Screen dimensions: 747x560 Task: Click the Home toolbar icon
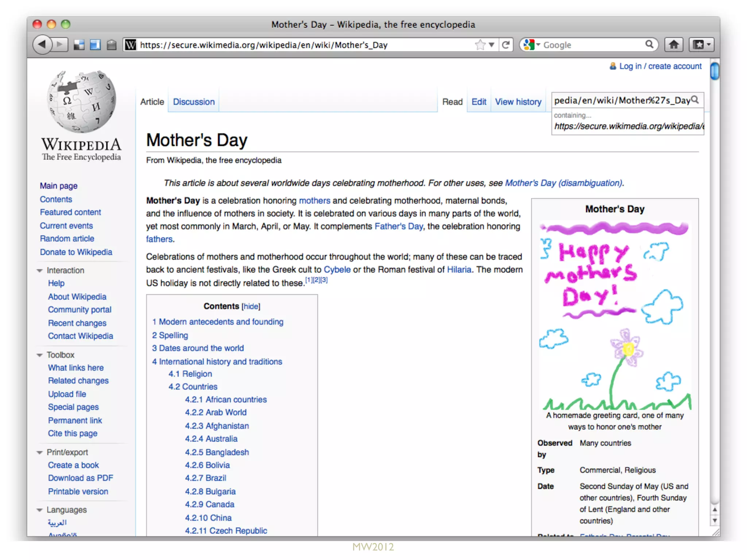point(673,45)
